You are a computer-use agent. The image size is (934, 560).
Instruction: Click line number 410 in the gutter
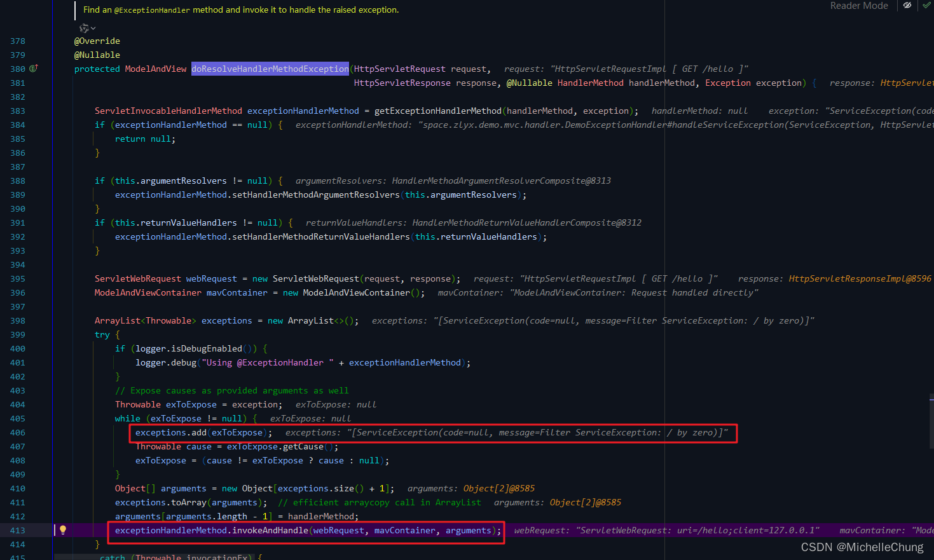click(x=18, y=488)
